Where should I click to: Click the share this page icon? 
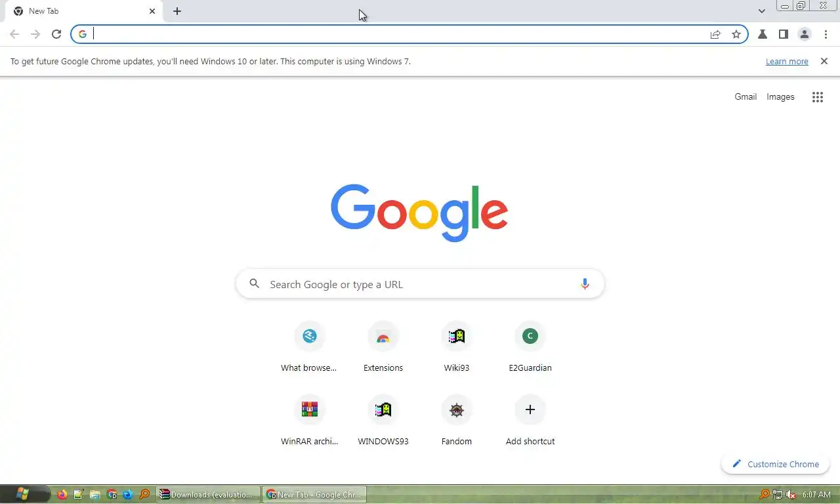(715, 34)
